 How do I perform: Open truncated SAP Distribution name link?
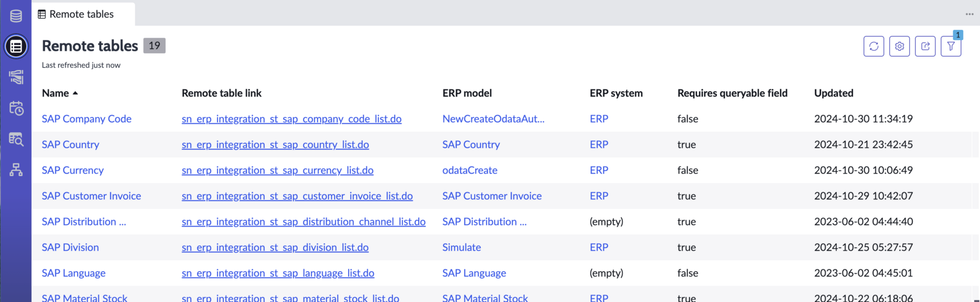pos(84,221)
